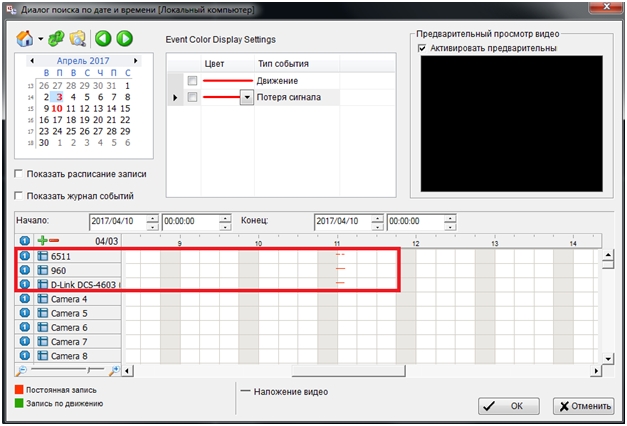627x426 pixels.
Task: Click the blue info icon for Camera 4
Action: [x=25, y=299]
